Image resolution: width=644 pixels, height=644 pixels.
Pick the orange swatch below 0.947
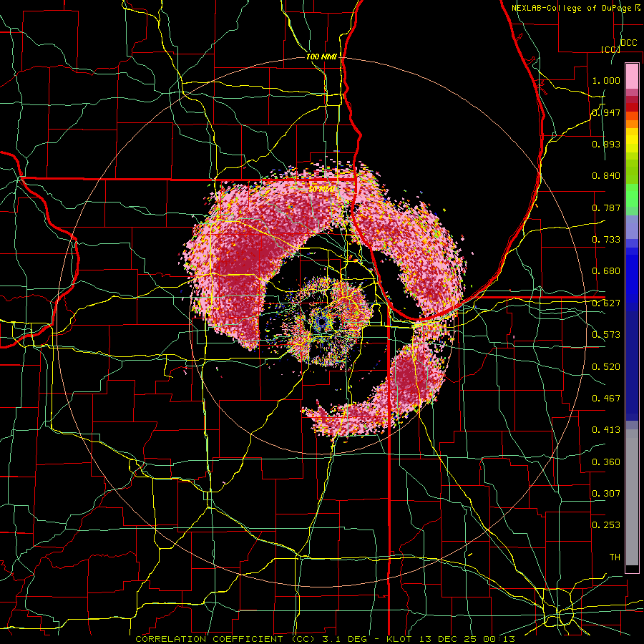coord(632,124)
